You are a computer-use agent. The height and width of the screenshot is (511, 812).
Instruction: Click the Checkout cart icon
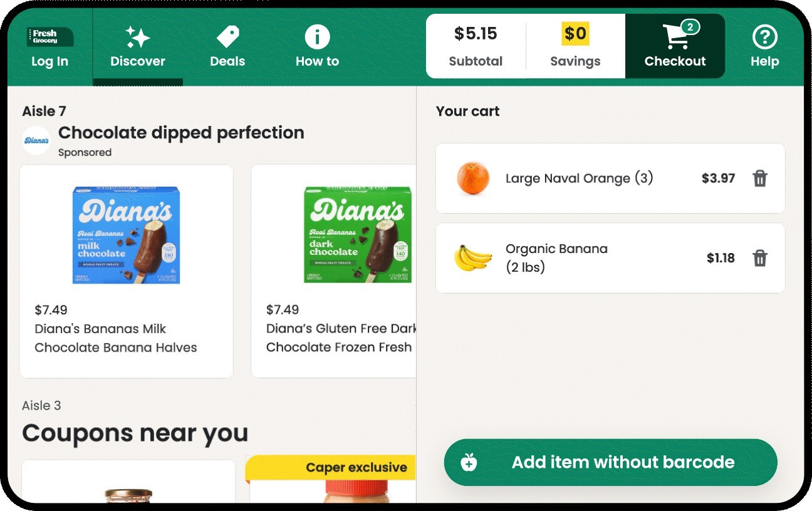tap(675, 37)
